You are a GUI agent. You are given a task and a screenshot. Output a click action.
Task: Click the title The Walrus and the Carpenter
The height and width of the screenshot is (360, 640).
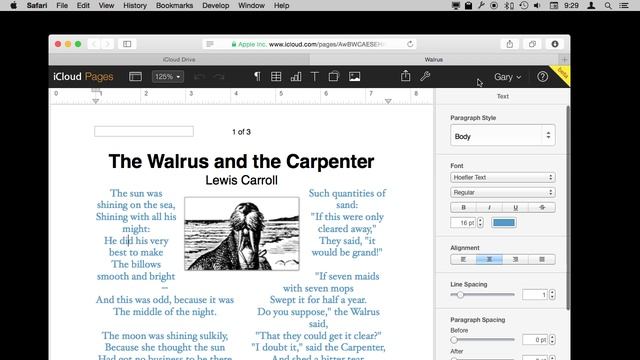coord(241,161)
